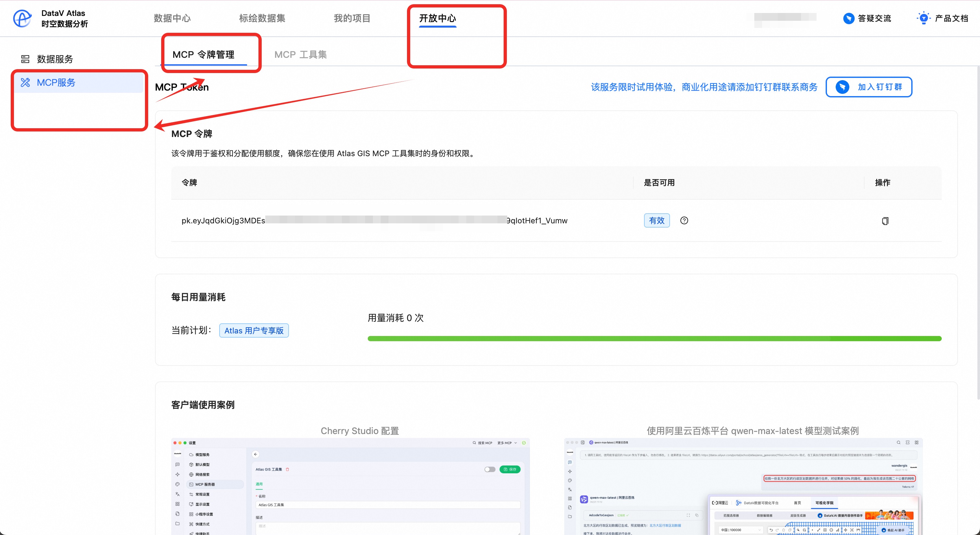Click DingTalk icon inside 加入钉钉群 button
The height and width of the screenshot is (535, 980).
click(x=842, y=87)
